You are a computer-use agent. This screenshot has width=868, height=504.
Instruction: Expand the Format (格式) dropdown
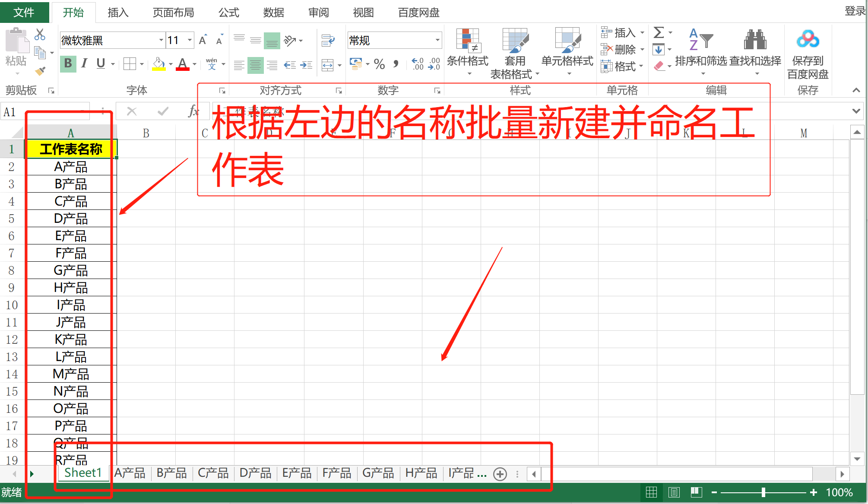(x=641, y=67)
